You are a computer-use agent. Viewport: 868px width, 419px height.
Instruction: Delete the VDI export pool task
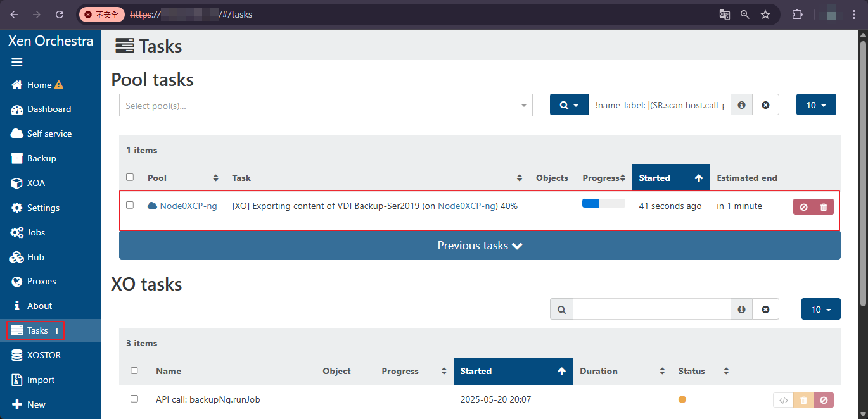pyautogui.click(x=824, y=206)
